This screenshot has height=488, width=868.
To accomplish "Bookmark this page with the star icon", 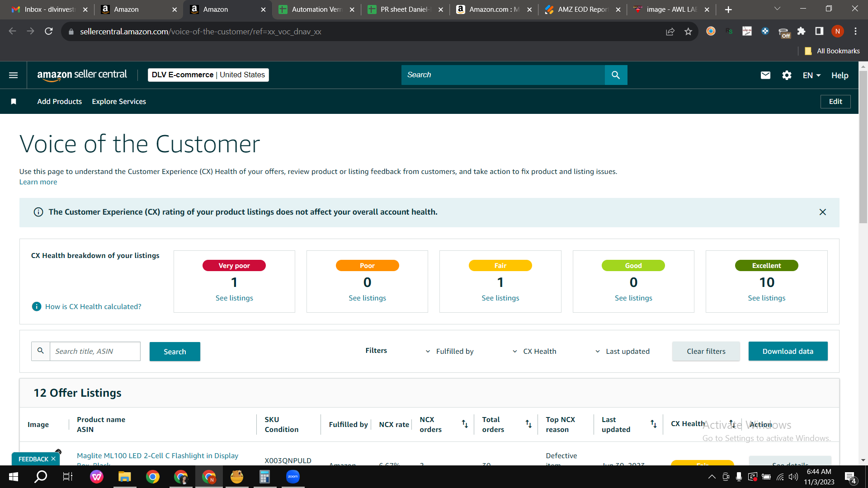I will (x=688, y=31).
